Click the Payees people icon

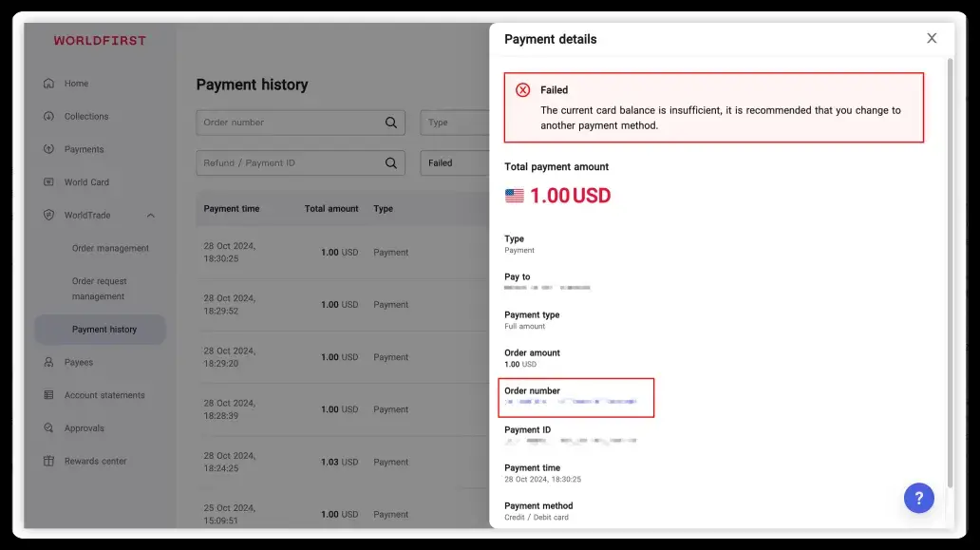click(x=48, y=362)
